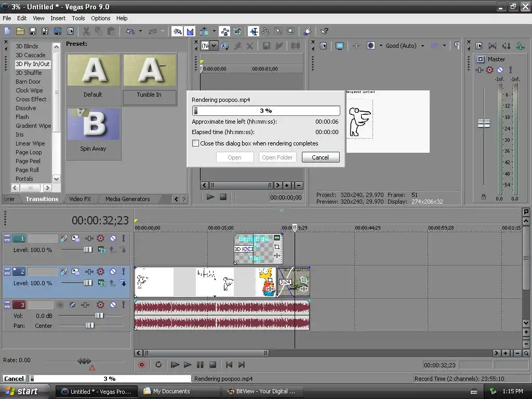Image resolution: width=532 pixels, height=399 pixels.
Task: Open the Tools menu
Action: 78,18
